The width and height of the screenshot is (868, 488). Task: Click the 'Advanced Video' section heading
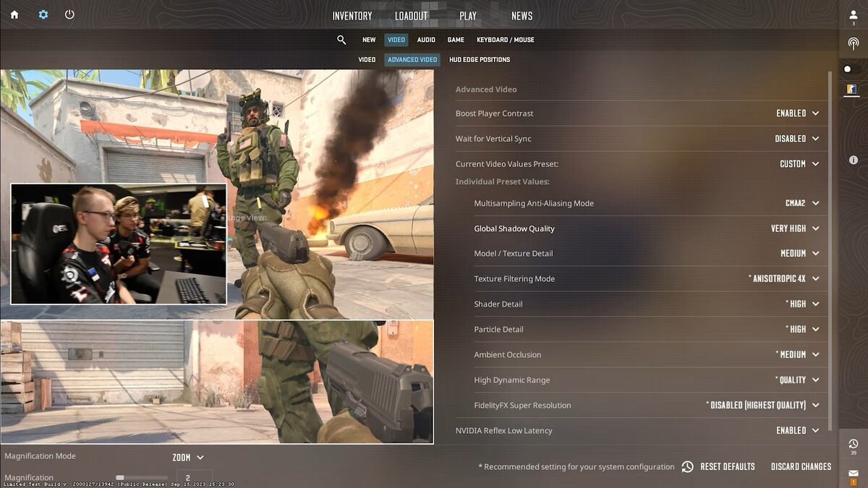pos(486,90)
